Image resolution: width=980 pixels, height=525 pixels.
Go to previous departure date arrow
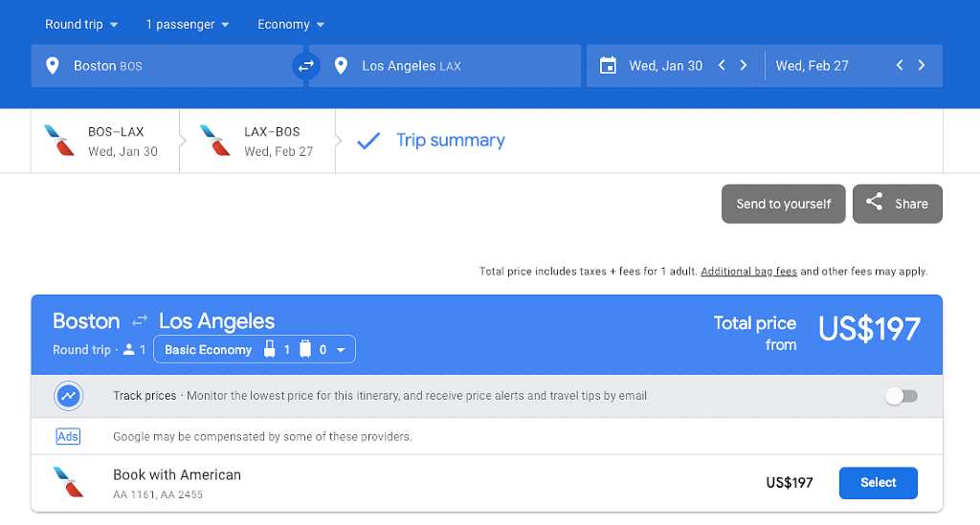coord(722,65)
